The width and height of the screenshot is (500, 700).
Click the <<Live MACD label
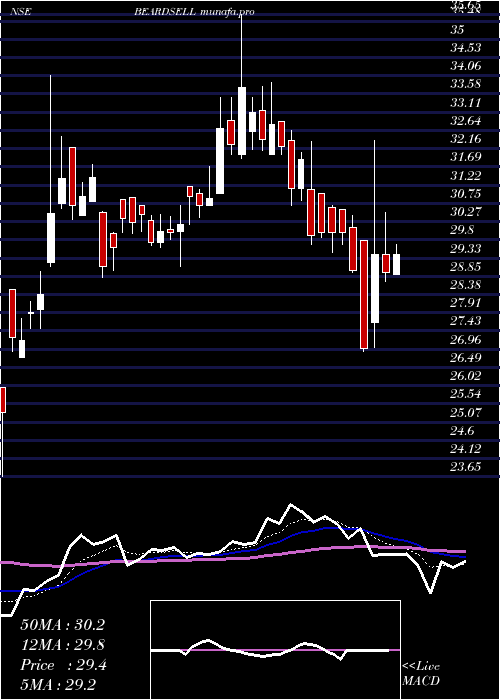421,674
